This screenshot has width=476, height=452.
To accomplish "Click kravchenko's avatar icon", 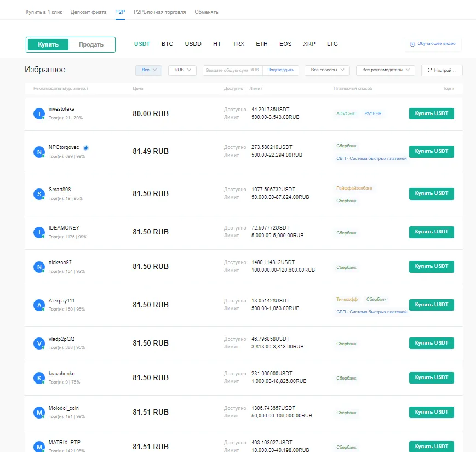I will (38, 377).
